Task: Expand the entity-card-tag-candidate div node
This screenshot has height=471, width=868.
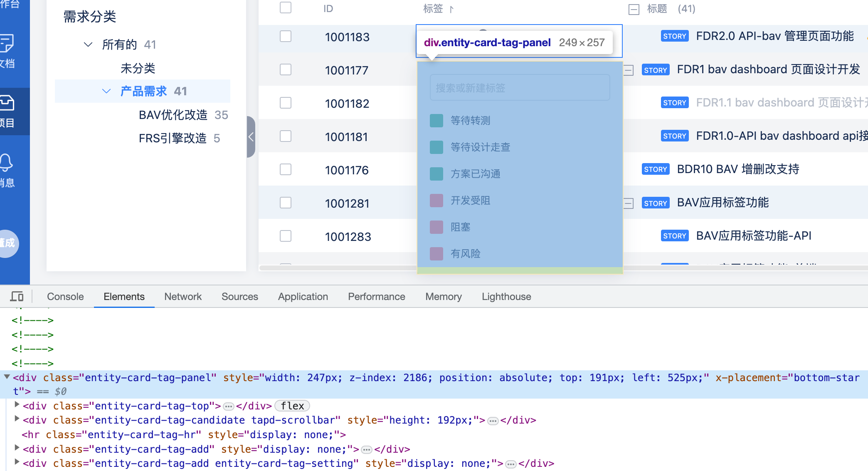Action: click(17, 419)
